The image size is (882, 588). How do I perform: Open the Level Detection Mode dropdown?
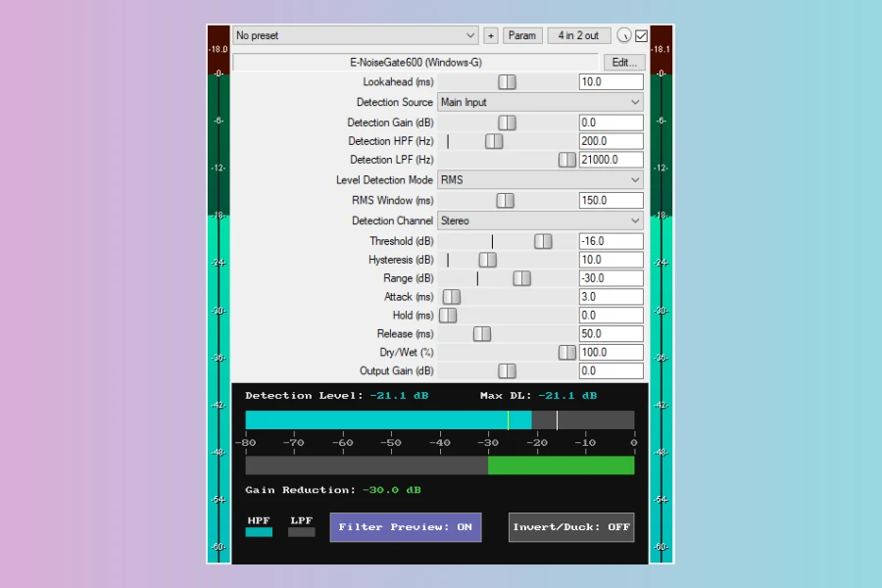(x=540, y=180)
